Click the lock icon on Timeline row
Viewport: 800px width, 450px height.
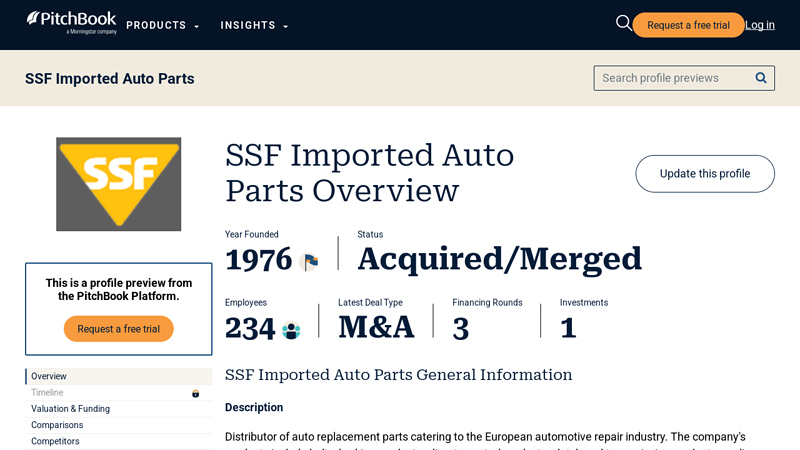[195, 393]
